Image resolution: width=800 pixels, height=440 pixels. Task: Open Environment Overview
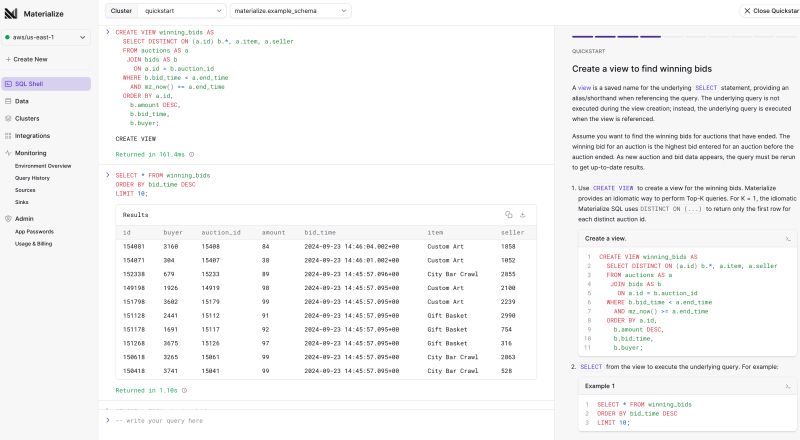point(43,166)
